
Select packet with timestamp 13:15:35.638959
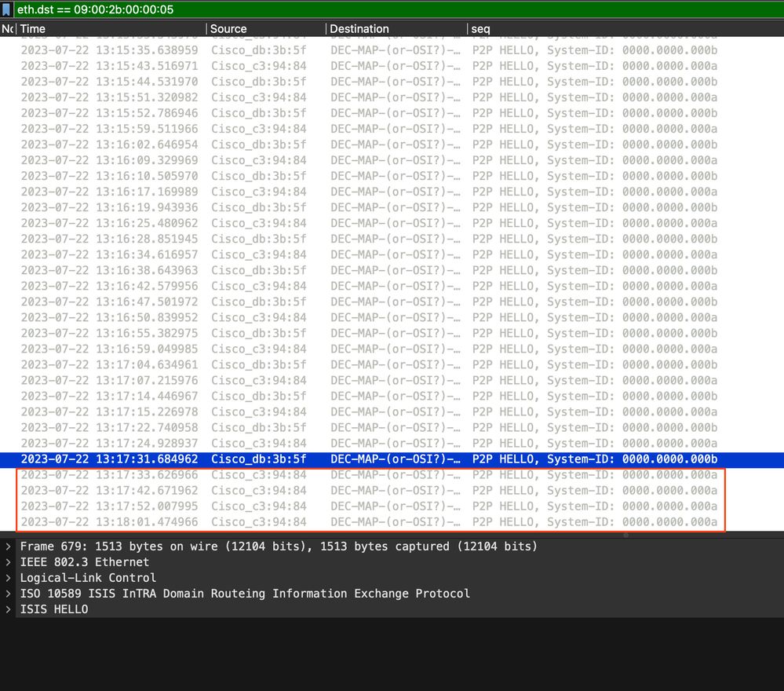tap(392, 50)
